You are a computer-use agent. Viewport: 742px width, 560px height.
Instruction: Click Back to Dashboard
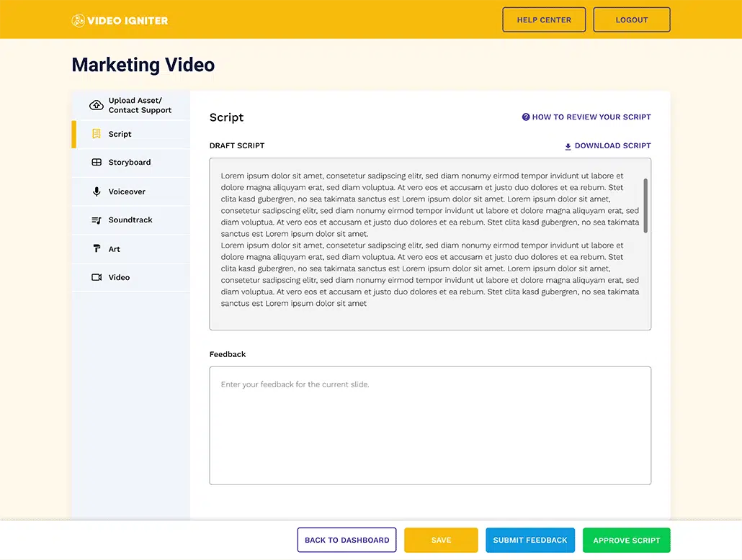347,540
